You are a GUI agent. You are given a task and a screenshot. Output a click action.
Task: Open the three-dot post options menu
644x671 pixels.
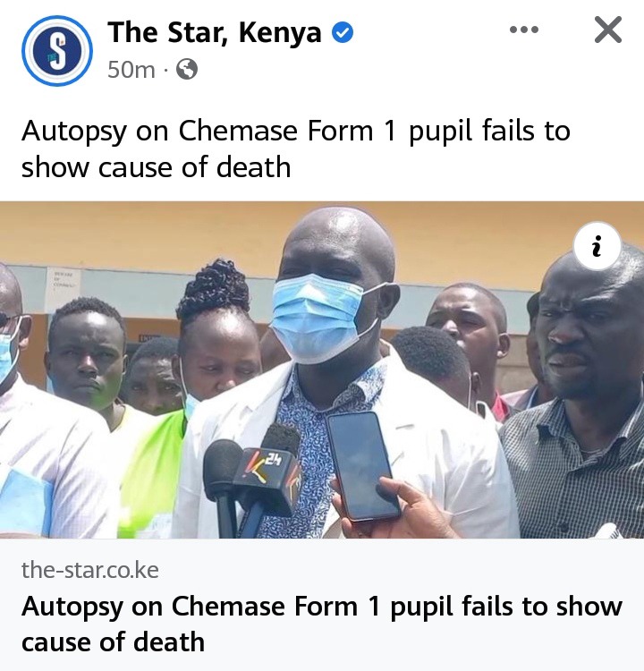pos(524,30)
